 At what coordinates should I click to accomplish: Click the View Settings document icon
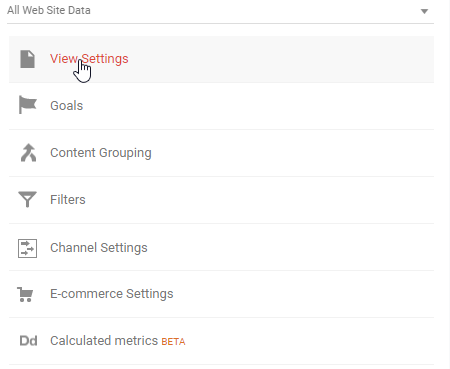tap(27, 59)
